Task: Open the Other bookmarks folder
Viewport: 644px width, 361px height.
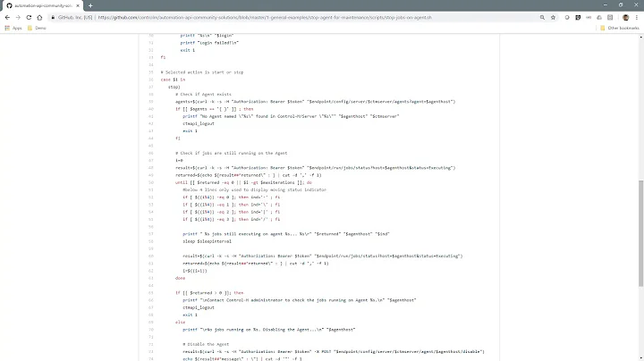Action: point(619,28)
